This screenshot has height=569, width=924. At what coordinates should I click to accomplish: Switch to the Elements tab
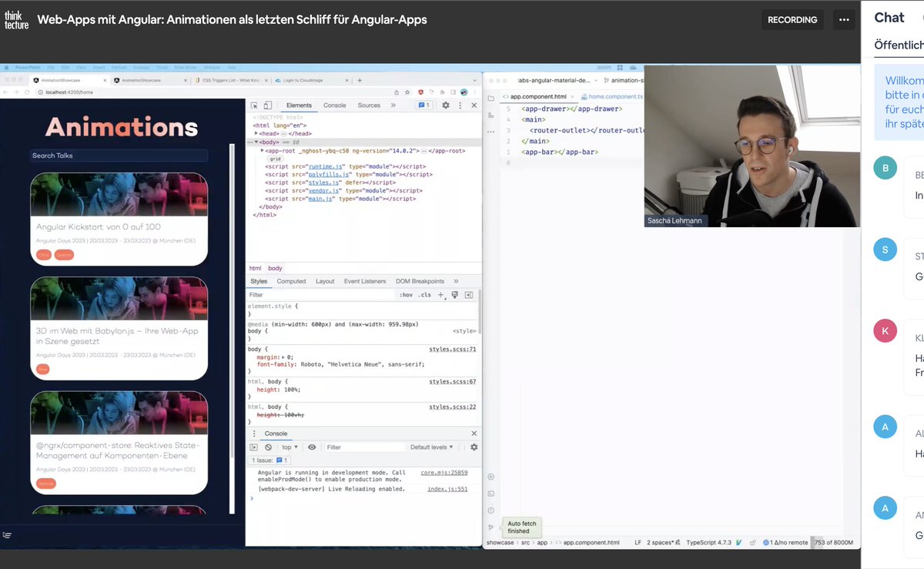pos(299,105)
